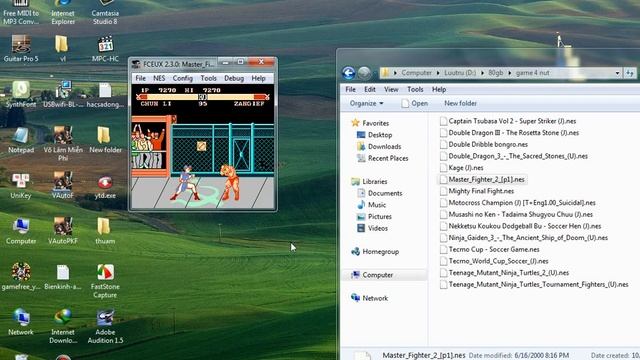Screen dimensions: 640x360
Task: Select Kage (J).nes file
Action: tap(462, 168)
